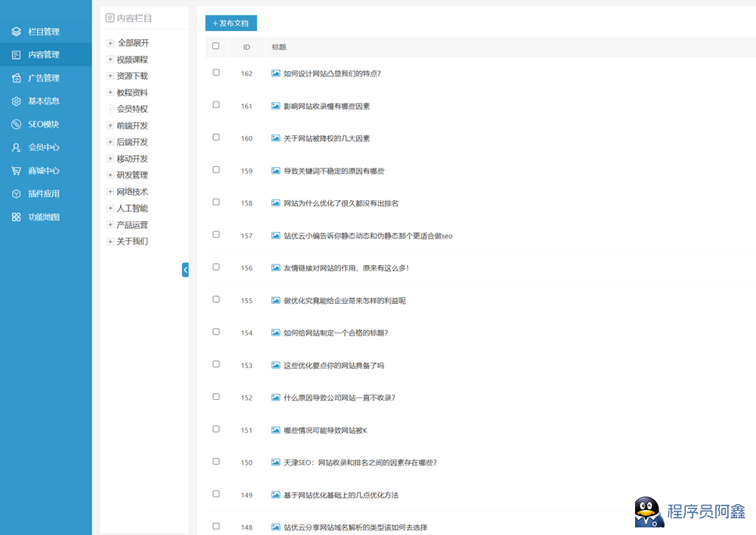The height and width of the screenshot is (535, 756).
Task: Click the 发布文档 button
Action: pos(231,23)
